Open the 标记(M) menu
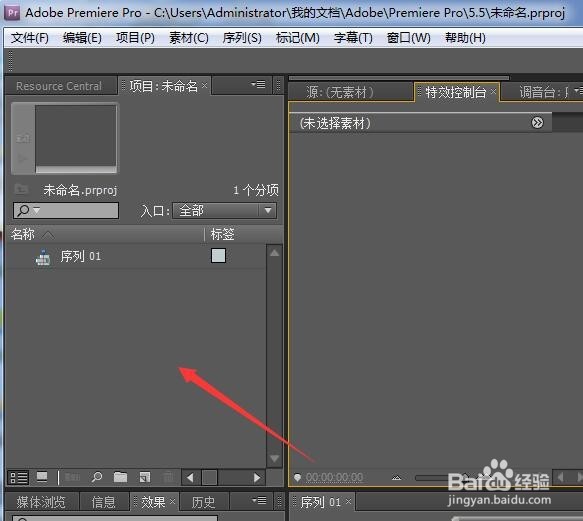Viewport: 583px width, 521px height. point(298,38)
